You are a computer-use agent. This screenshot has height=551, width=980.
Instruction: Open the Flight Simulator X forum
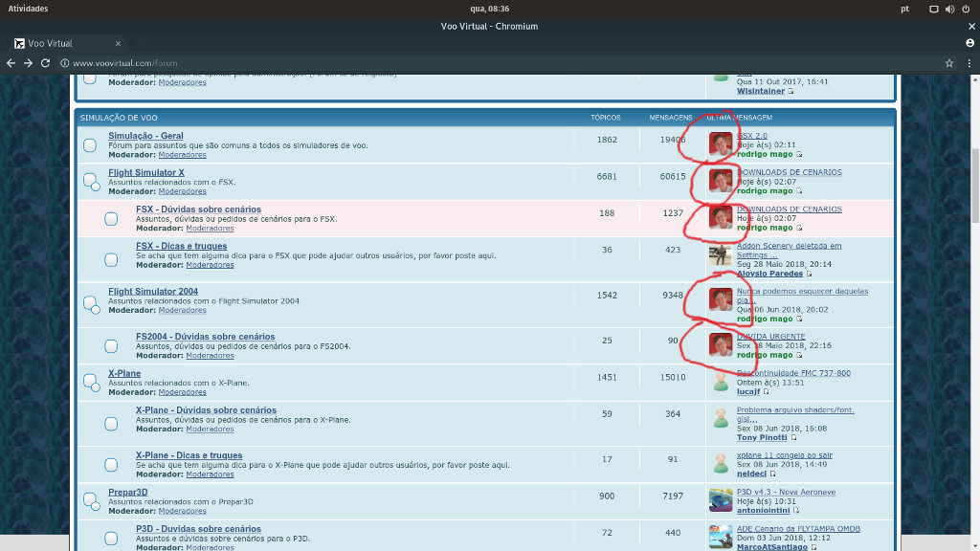pos(146,172)
